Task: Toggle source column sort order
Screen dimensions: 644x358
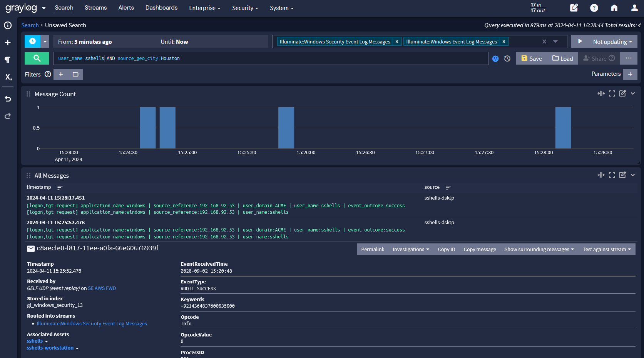Action: [x=448, y=188]
